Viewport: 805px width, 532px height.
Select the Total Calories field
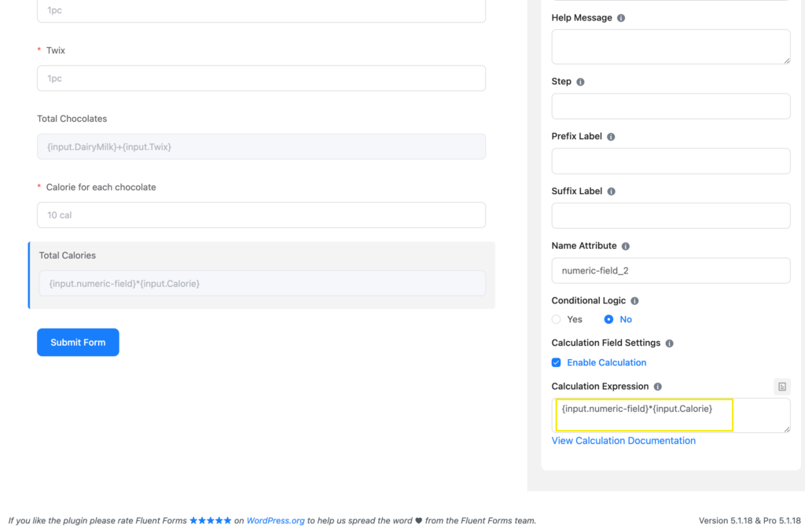[263, 283]
